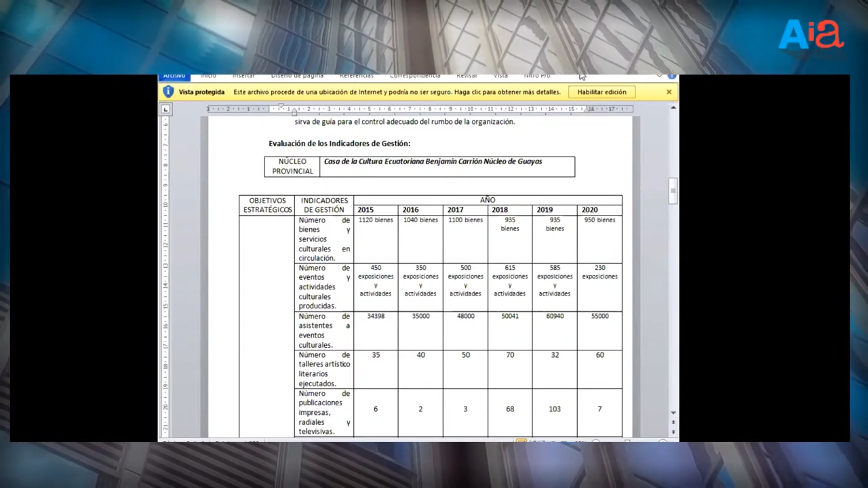This screenshot has width=868, height=488.
Task: Click the '2020' column header
Action: pyautogui.click(x=599, y=210)
